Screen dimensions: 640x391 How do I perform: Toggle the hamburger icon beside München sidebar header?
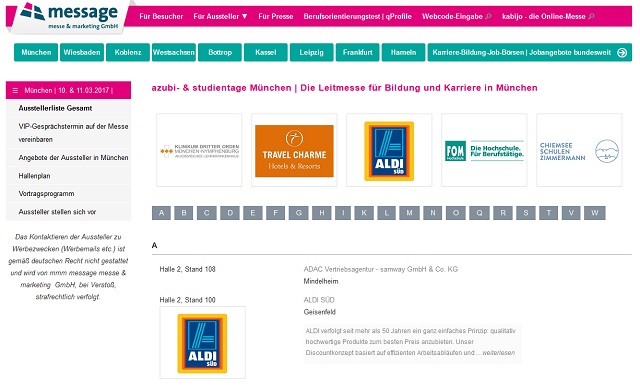pos(15,90)
